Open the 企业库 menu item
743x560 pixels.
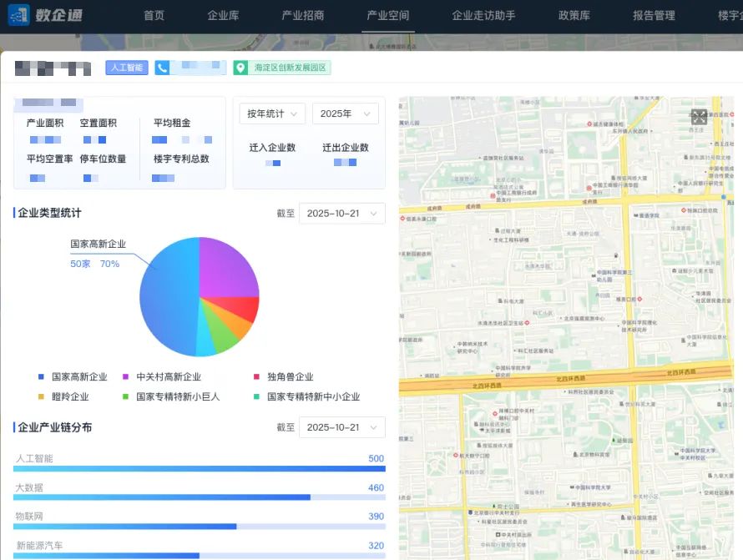pos(223,16)
